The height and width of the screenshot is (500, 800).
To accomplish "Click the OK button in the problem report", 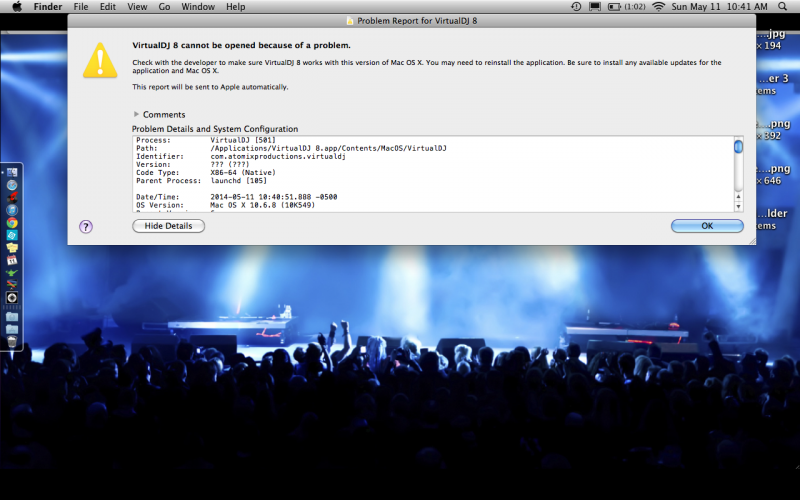I will pos(707,226).
